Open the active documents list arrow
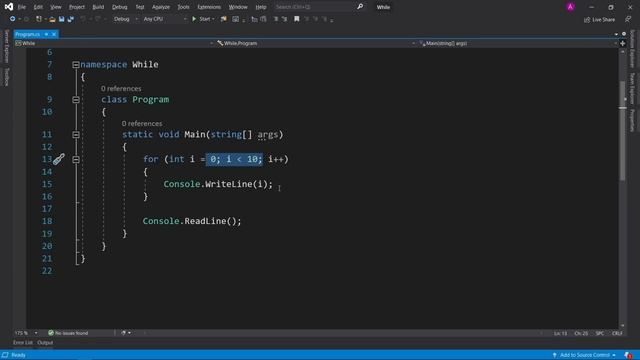 [616, 34]
